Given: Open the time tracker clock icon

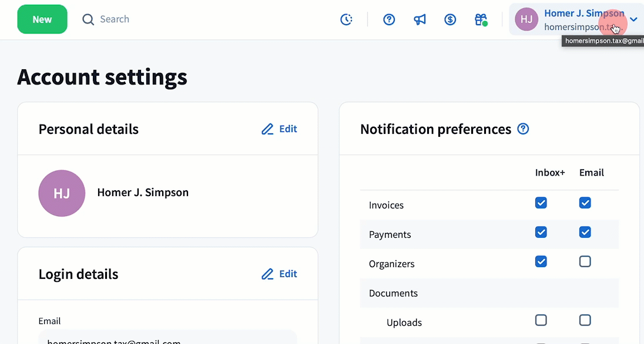Looking at the screenshot, I should [x=347, y=19].
